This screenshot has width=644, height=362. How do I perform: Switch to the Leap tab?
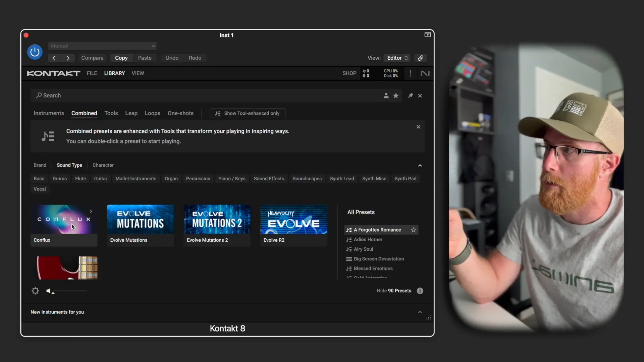point(131,113)
